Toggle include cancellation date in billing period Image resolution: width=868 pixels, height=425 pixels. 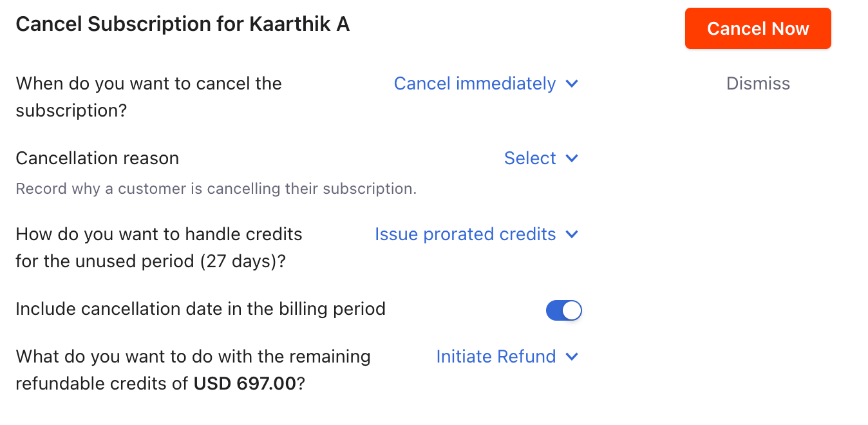[x=563, y=310]
